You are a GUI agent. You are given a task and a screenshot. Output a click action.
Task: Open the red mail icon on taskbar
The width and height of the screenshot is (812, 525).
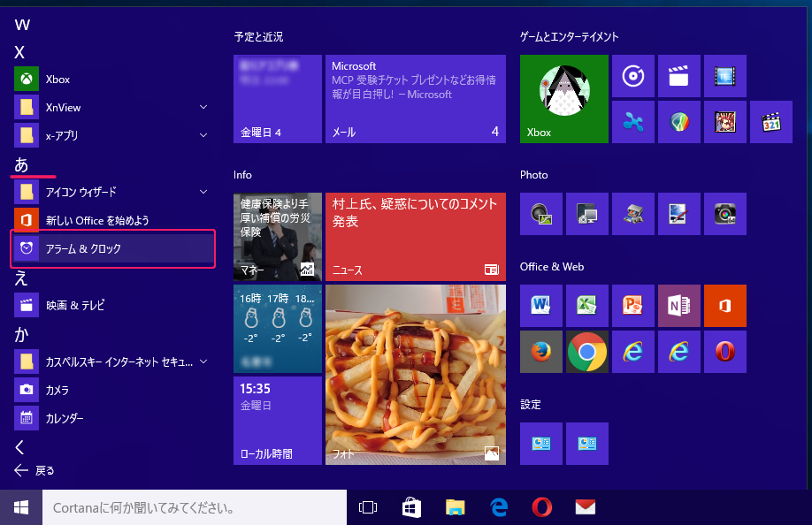586,507
